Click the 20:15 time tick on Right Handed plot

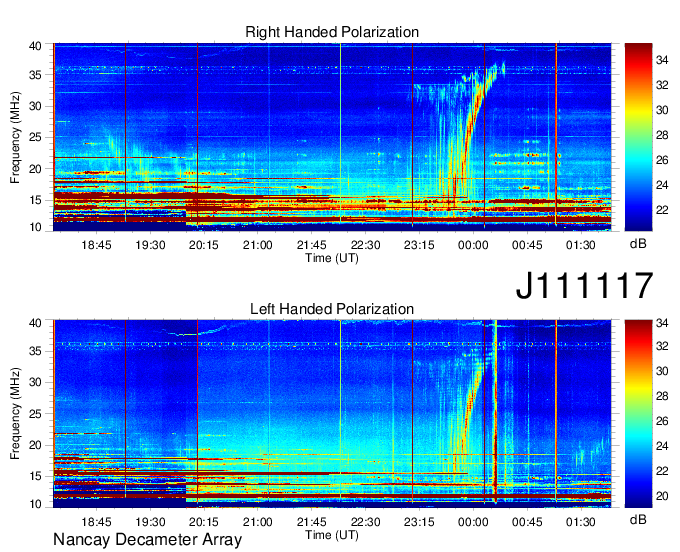(x=204, y=245)
